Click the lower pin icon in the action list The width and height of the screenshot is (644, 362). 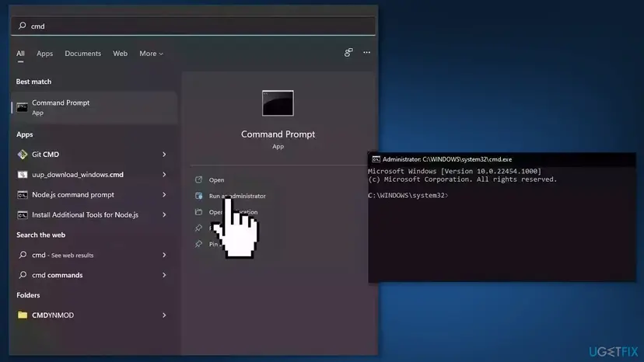tap(199, 244)
